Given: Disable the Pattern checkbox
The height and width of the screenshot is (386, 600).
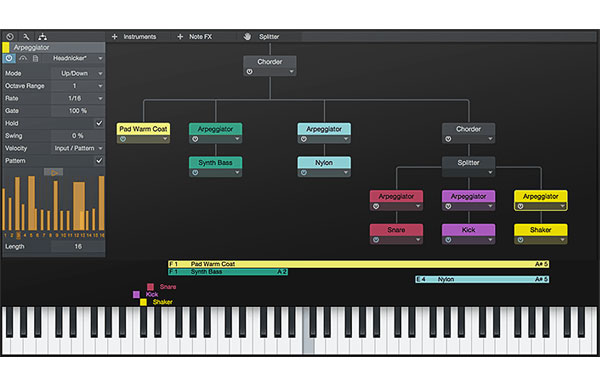Looking at the screenshot, I should [x=99, y=161].
